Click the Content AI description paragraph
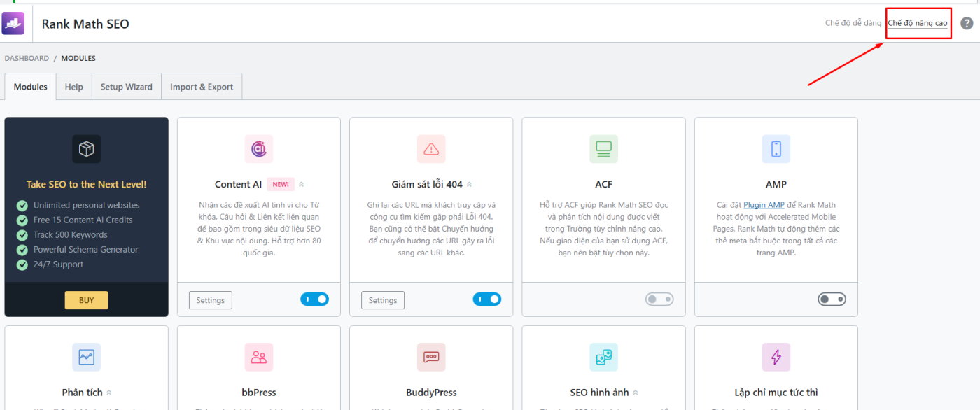This screenshot has height=410, width=980. pyautogui.click(x=259, y=229)
